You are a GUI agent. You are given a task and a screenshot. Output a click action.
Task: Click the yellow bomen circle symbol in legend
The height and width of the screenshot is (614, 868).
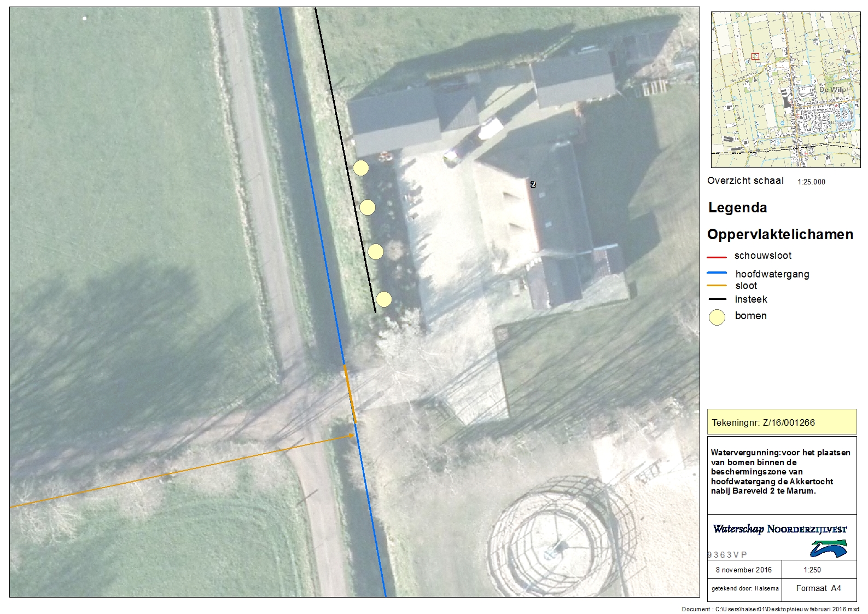(x=716, y=317)
